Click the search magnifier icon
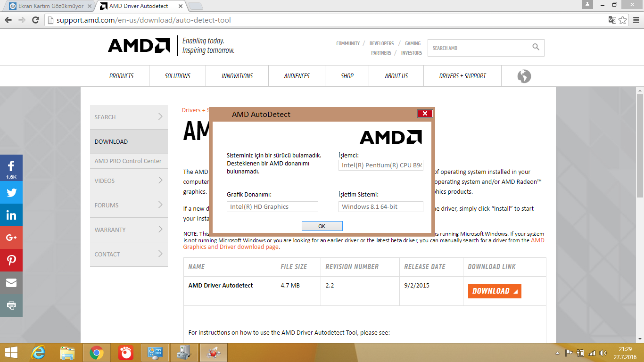 point(536,47)
